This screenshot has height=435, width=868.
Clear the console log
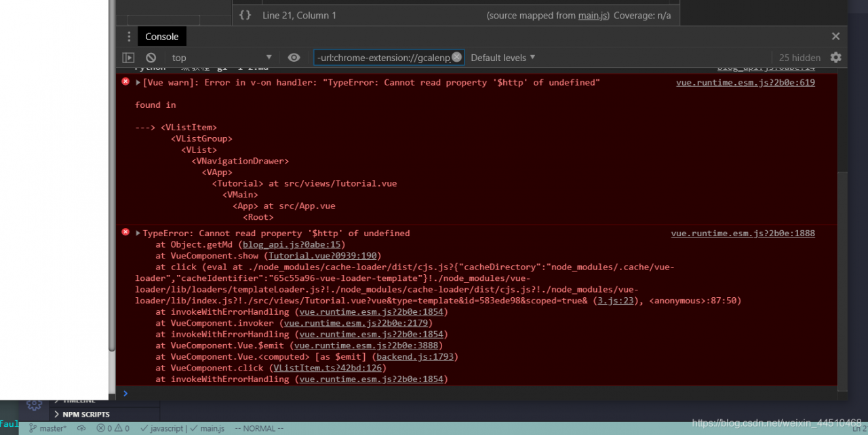click(151, 58)
